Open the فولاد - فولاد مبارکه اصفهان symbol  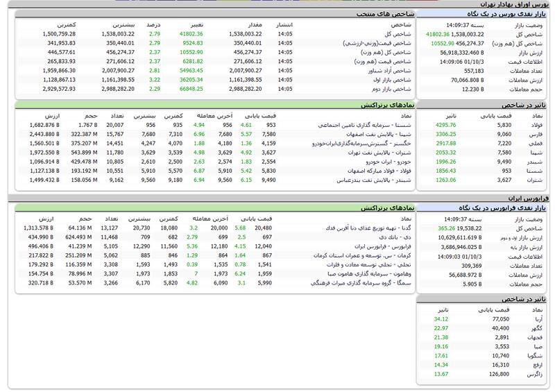[x=379, y=171]
